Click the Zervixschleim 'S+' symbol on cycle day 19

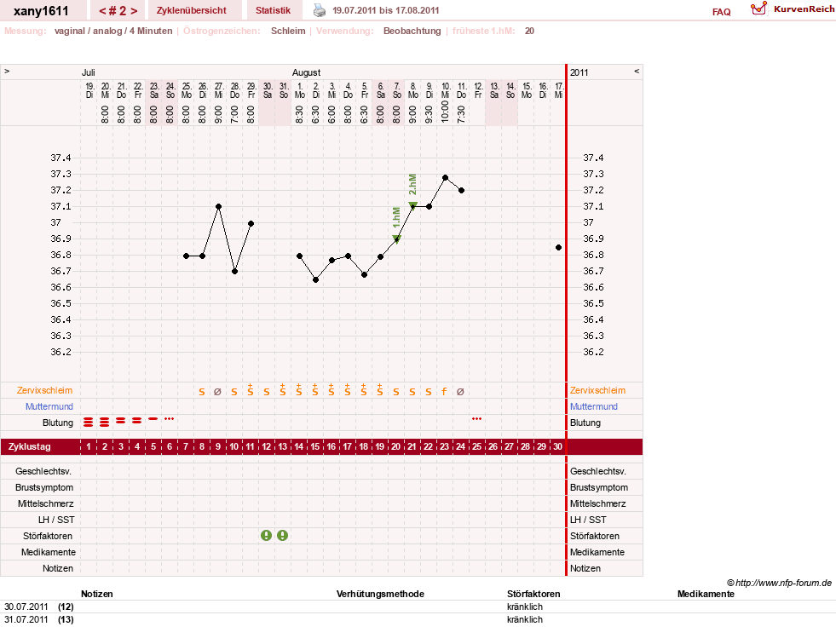tap(379, 389)
